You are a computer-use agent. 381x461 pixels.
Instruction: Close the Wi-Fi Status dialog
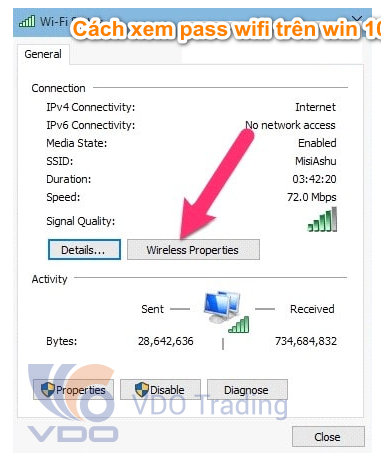click(x=328, y=436)
